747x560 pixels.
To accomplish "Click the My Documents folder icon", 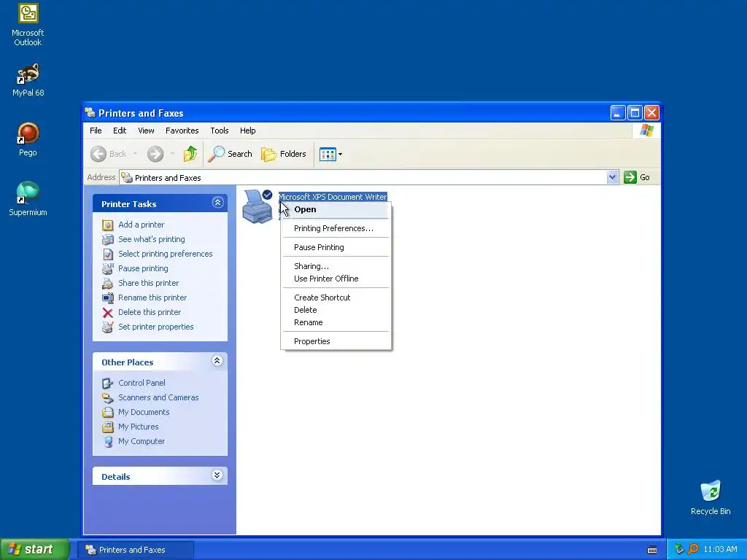I will click(108, 413).
